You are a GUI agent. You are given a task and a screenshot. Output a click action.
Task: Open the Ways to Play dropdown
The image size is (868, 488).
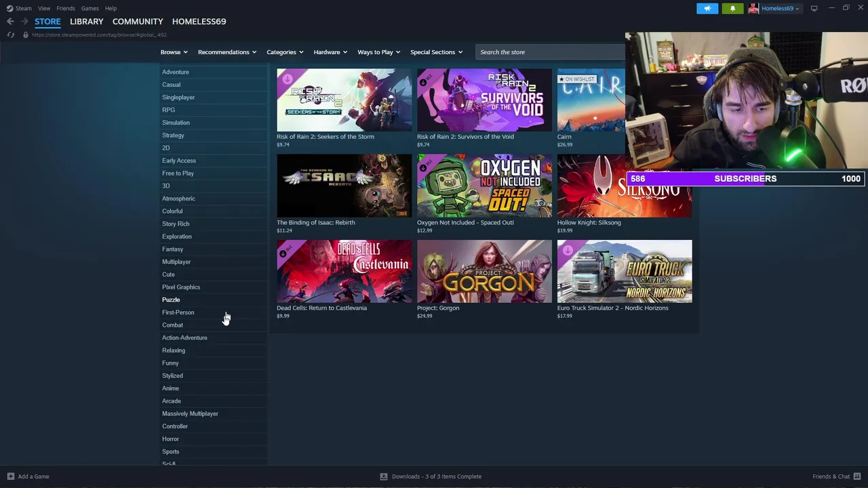tap(379, 52)
